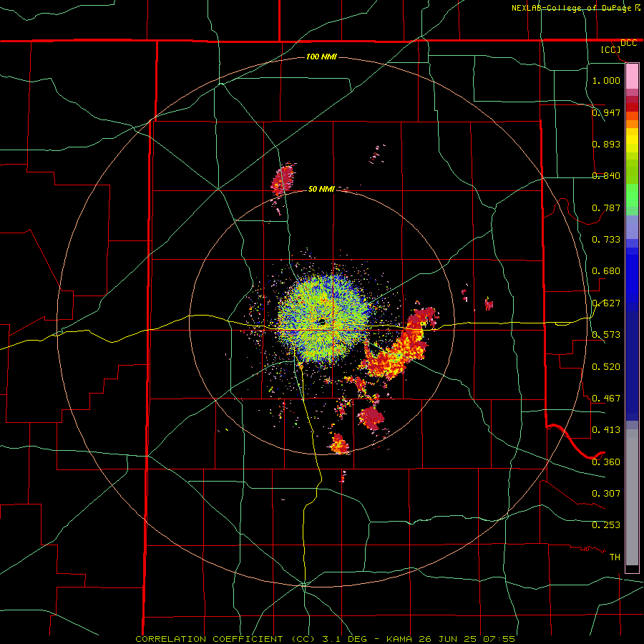
Task: Click the 100 NMI range ring label
Action: (x=321, y=57)
